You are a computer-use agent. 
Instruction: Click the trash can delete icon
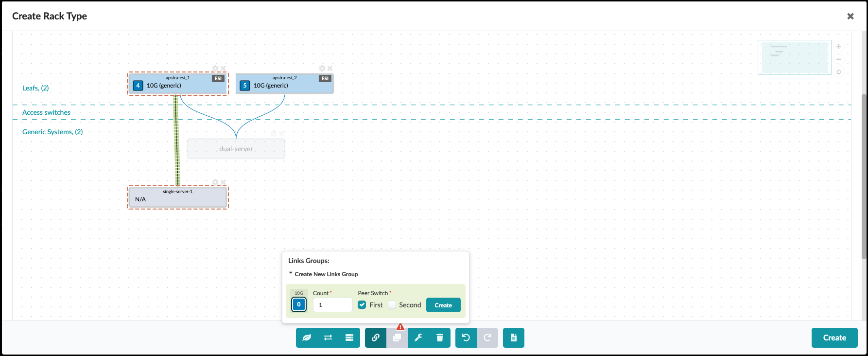point(440,338)
